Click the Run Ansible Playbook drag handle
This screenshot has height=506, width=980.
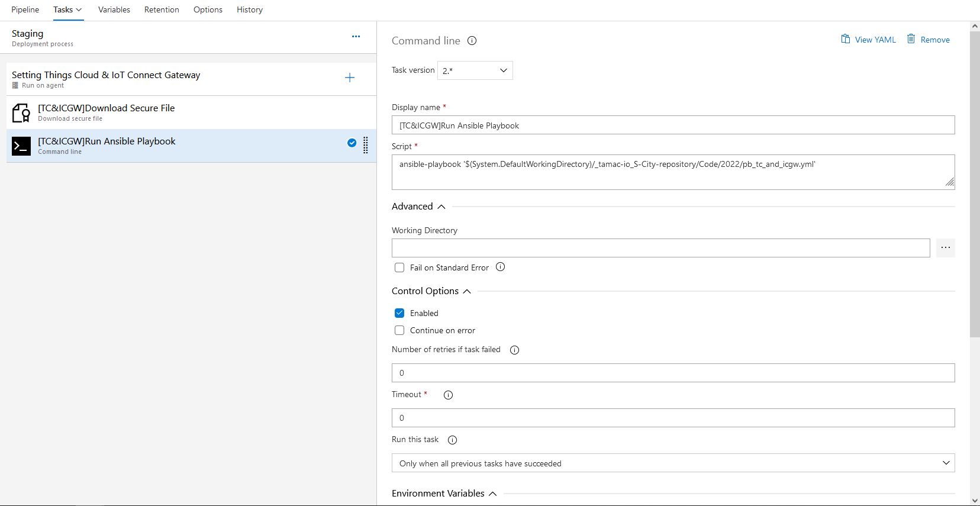coord(366,145)
